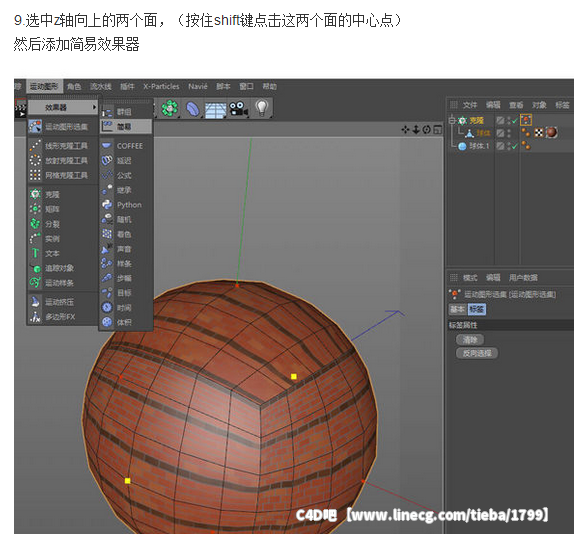This screenshot has height=534, width=582.
Task: Select 分裂 (Fracture) in MoGraph menu
Action: (62, 224)
